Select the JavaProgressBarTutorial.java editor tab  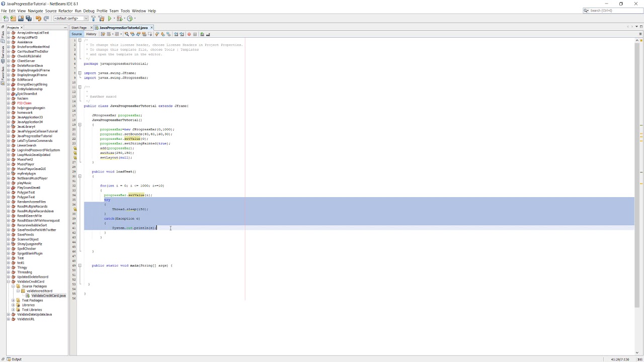(123, 28)
